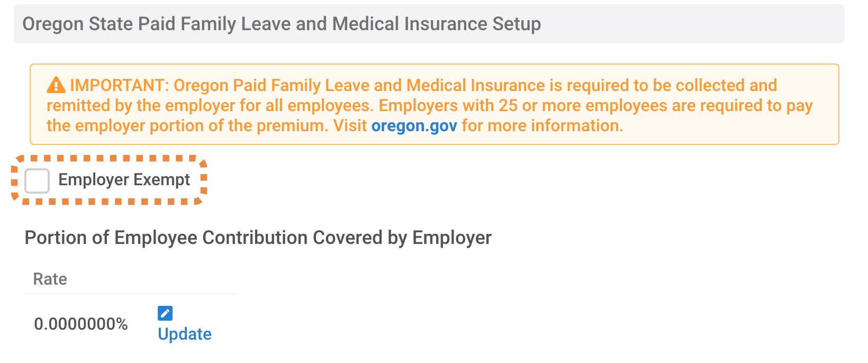Open the oregon.gov link
The height and width of the screenshot is (363, 868).
(x=414, y=126)
